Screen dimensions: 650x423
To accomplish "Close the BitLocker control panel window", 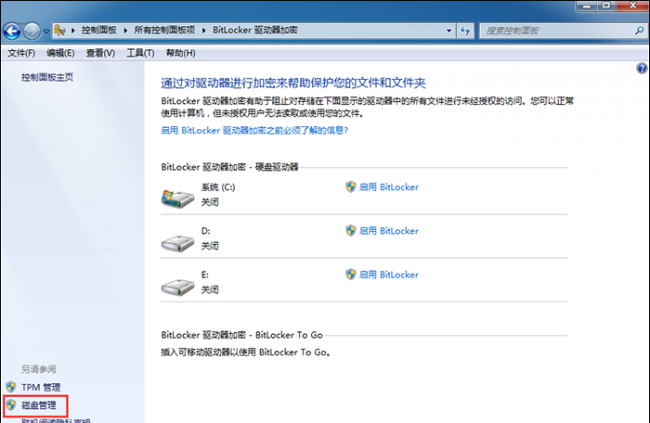I will point(633,6).
